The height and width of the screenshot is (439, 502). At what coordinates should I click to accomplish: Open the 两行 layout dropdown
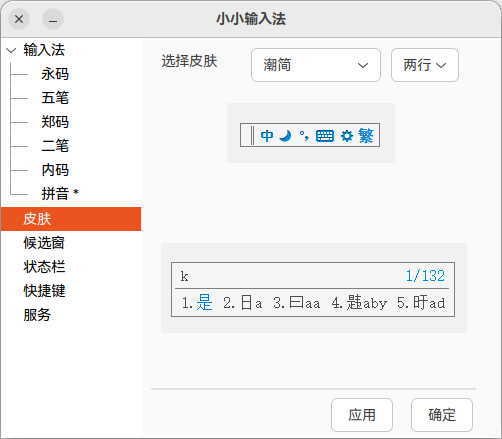(425, 65)
